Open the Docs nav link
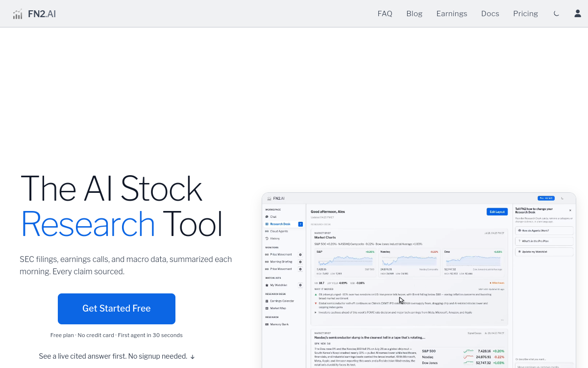The image size is (588, 368). coord(490,14)
